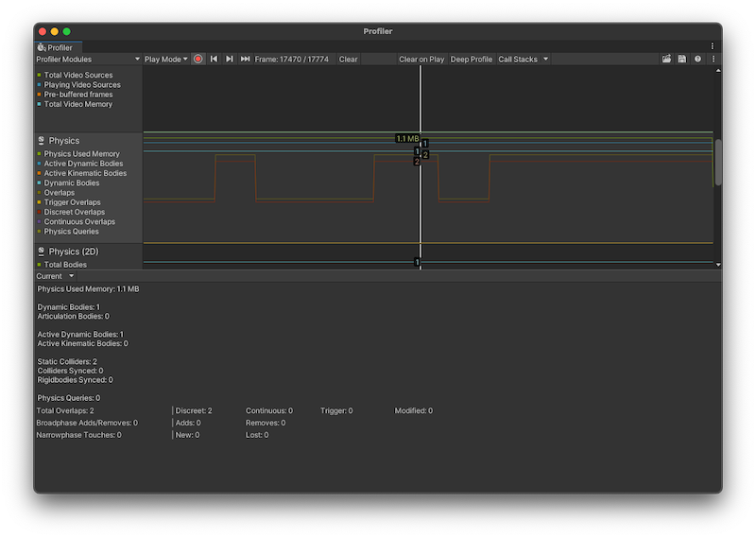Open the Profiler Modules dropdown
756x538 pixels.
coord(87,59)
